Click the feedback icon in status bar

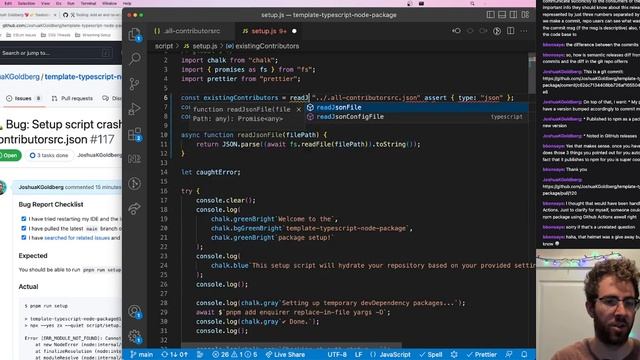click(509, 354)
